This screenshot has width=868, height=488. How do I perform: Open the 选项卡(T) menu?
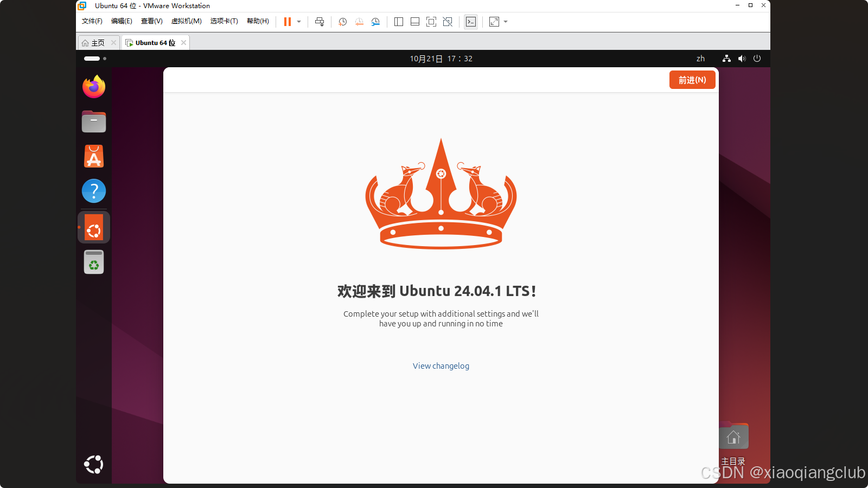click(224, 21)
